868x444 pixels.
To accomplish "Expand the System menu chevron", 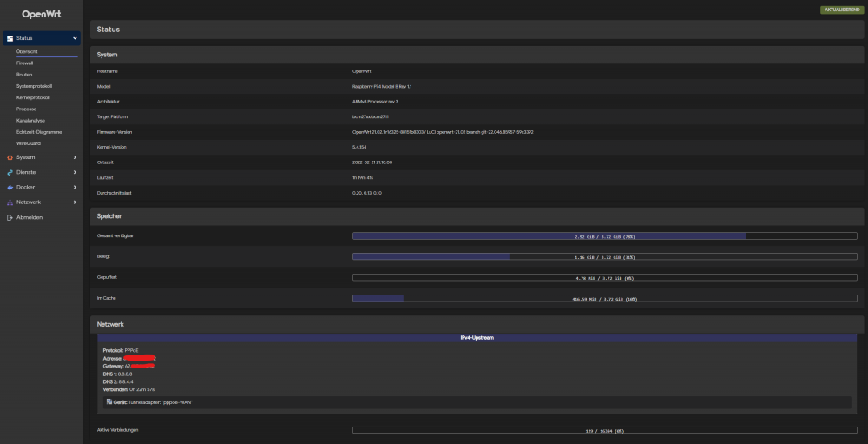I will tap(75, 157).
